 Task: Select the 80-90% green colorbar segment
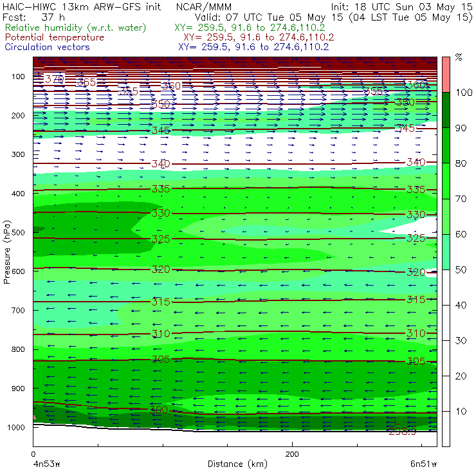[446, 145]
